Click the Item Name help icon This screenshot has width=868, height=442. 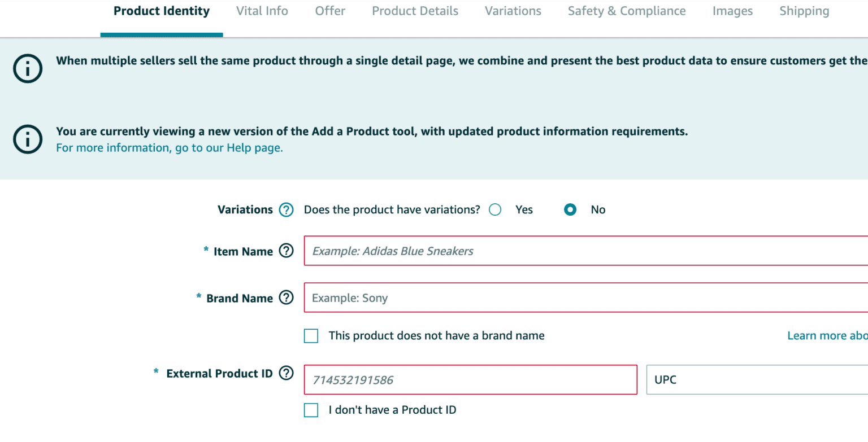coord(287,251)
